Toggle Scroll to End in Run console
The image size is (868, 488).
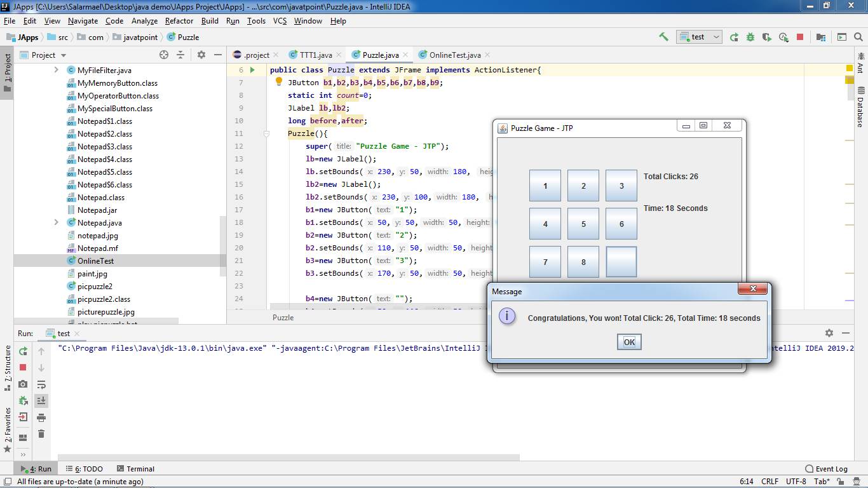click(41, 400)
